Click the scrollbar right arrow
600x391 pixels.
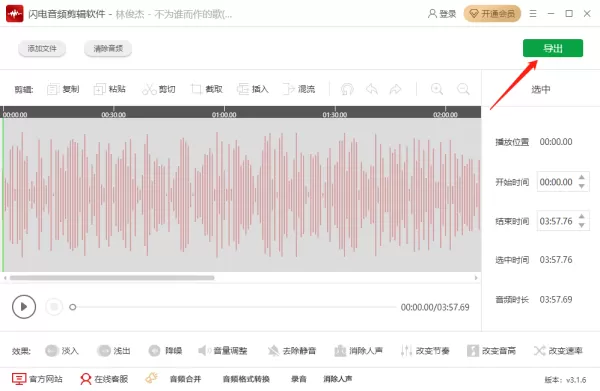pos(476,278)
